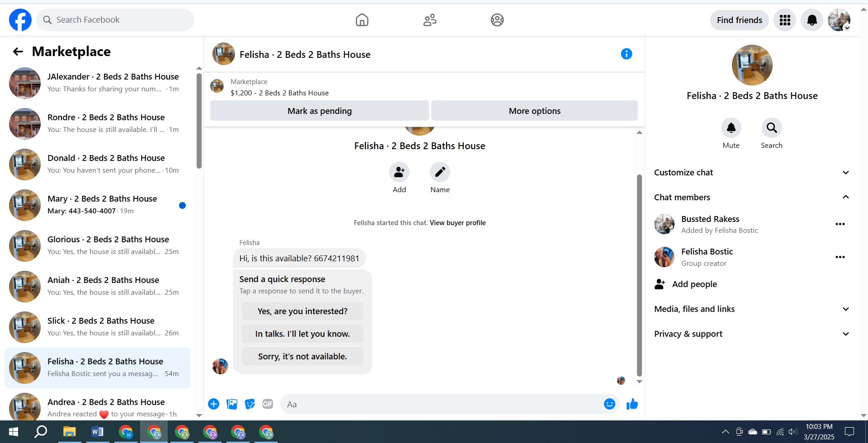Send quick reply 'Sorry, it's not available.'
The image size is (868, 443).
pos(302,356)
